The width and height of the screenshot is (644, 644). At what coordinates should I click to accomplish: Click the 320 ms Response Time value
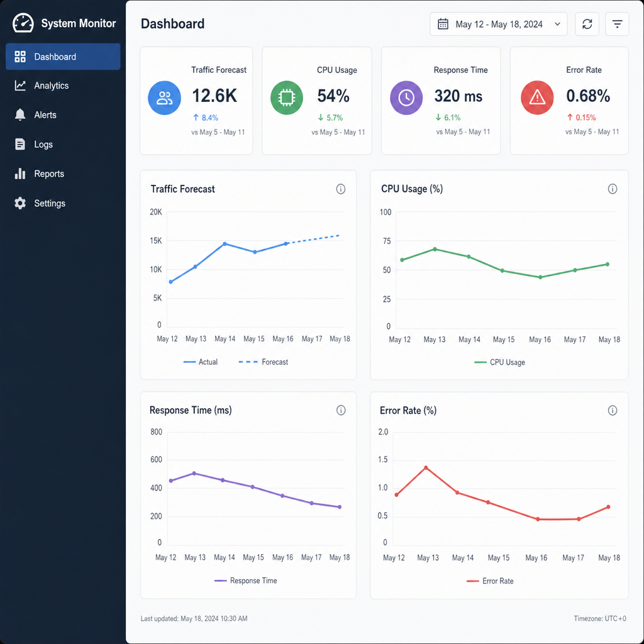click(x=458, y=96)
